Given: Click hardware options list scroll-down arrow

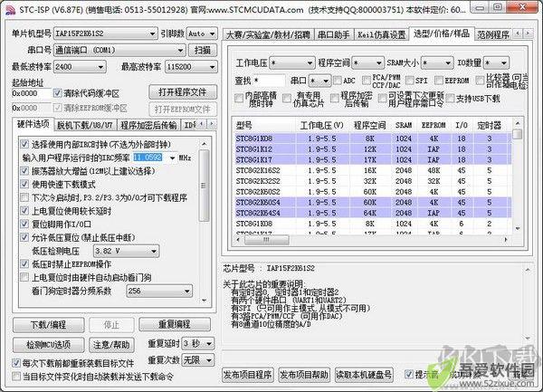Looking at the screenshot, I should pyautogui.click(x=204, y=301).
